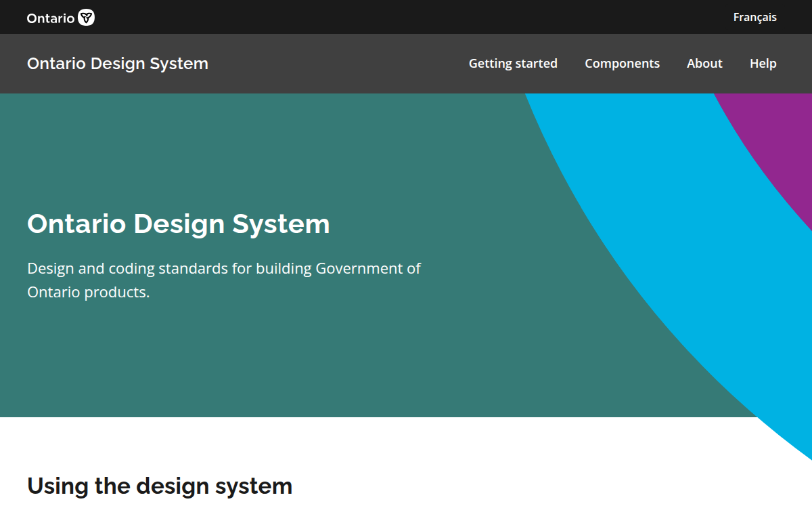The width and height of the screenshot is (812, 508).
Task: Click the Using the design system heading
Action: (x=160, y=486)
